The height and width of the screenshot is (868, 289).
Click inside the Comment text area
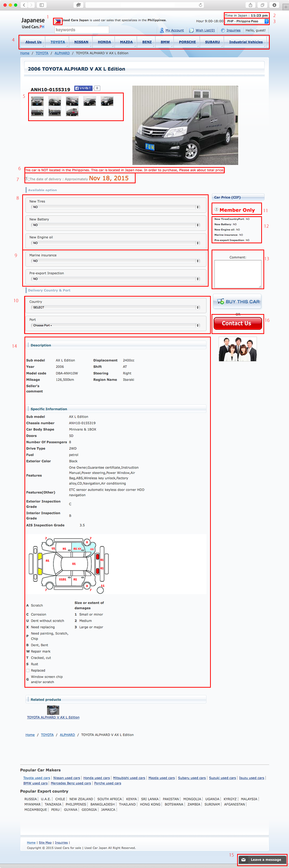pyautogui.click(x=237, y=274)
